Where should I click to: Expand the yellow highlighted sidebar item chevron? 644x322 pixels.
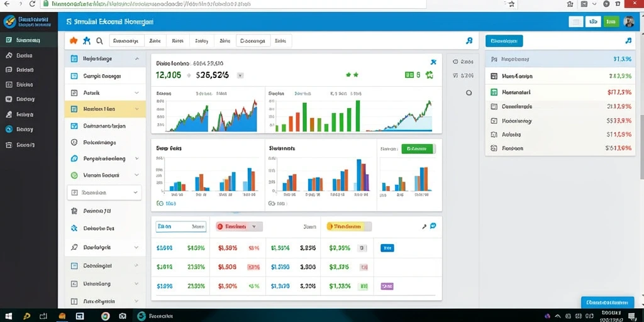(136, 109)
